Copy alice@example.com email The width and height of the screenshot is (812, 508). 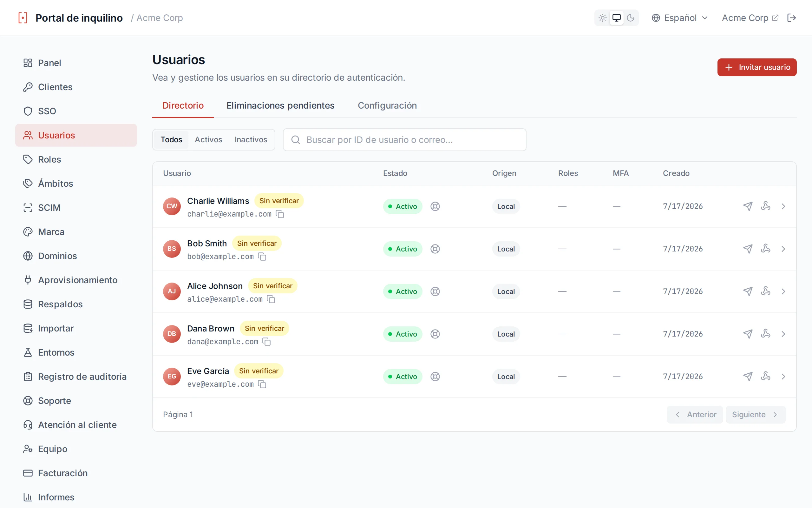[271, 299]
